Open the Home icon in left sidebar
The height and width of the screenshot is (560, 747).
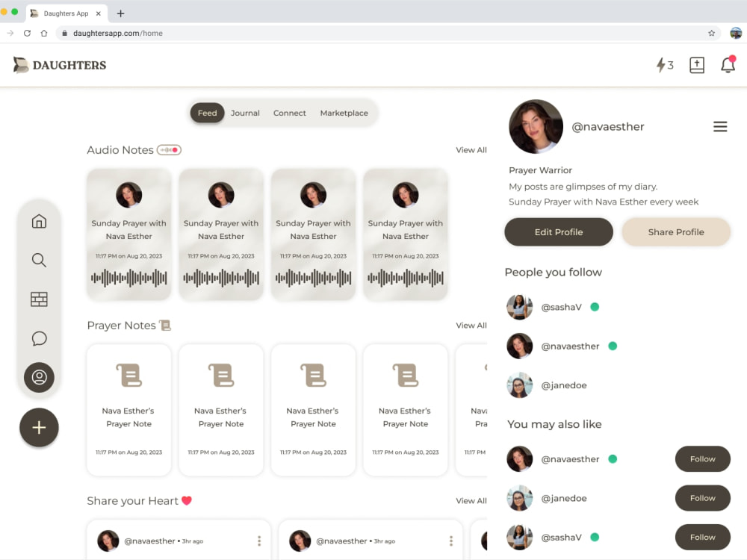click(39, 221)
